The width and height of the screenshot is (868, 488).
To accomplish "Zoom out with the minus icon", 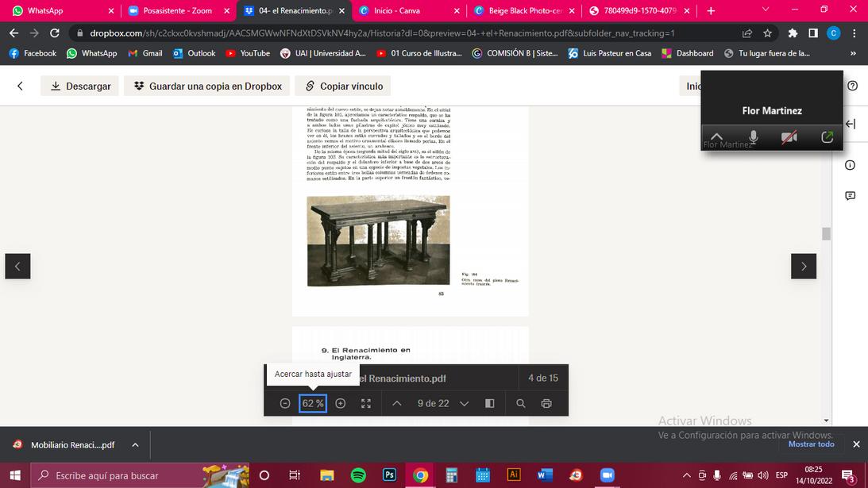I will pos(285,403).
